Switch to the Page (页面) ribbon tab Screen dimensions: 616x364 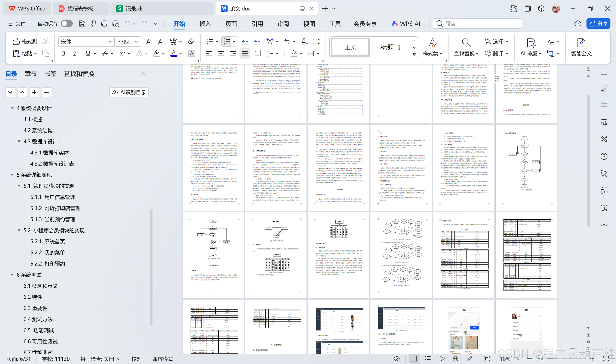coord(231,24)
